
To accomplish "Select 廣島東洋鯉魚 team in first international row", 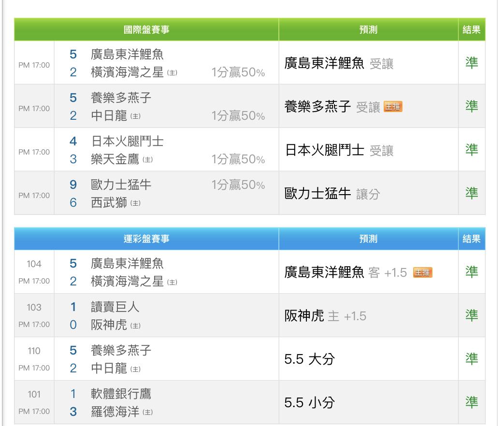I will tap(127, 54).
